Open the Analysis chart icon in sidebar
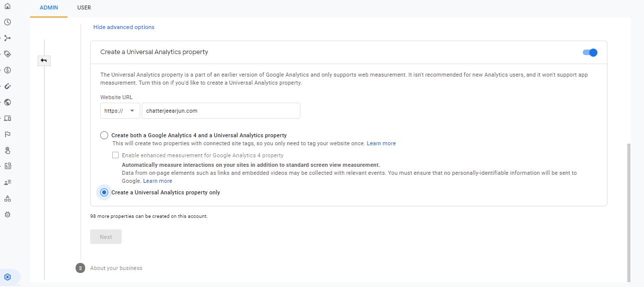The width and height of the screenshot is (644, 287). coord(8,166)
